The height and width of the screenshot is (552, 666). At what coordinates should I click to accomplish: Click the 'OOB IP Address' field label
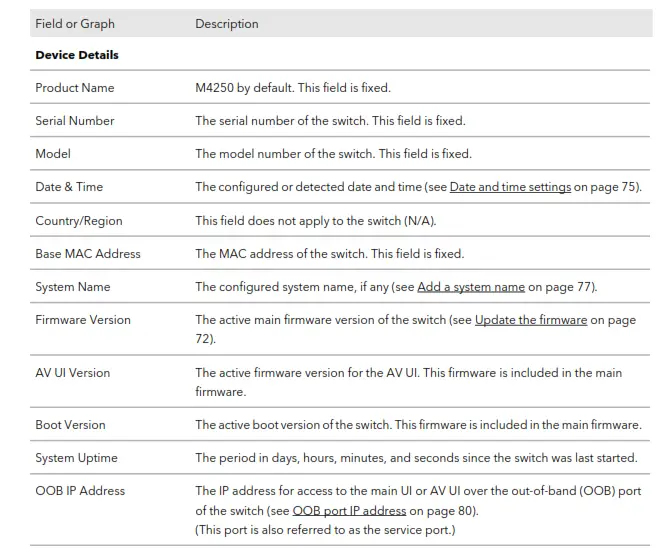80,491
